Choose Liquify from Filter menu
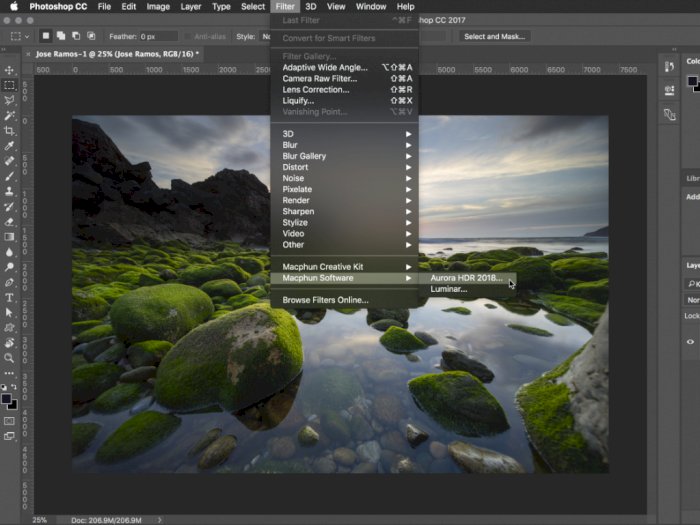Viewport: 700px width, 525px height. pyautogui.click(x=344, y=101)
